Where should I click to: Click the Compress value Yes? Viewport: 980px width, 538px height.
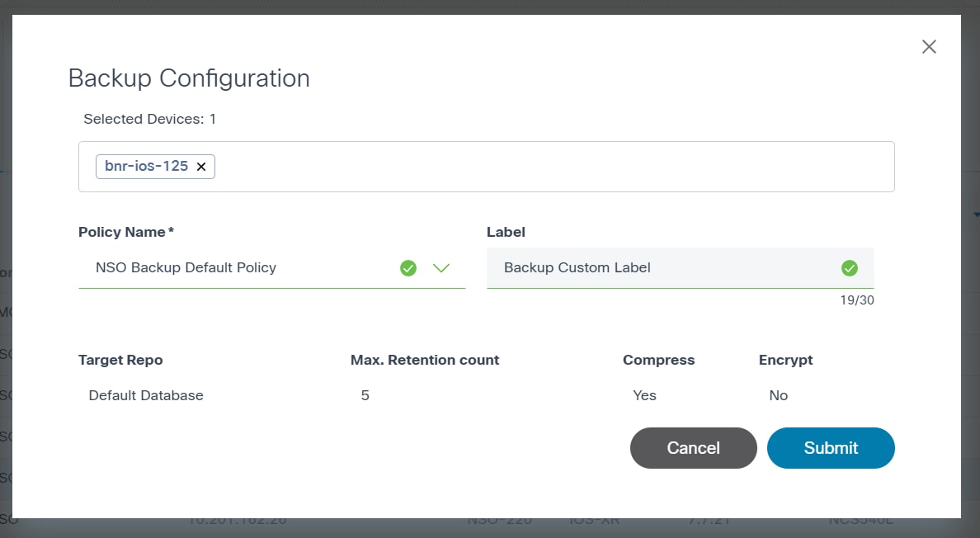pyautogui.click(x=644, y=395)
